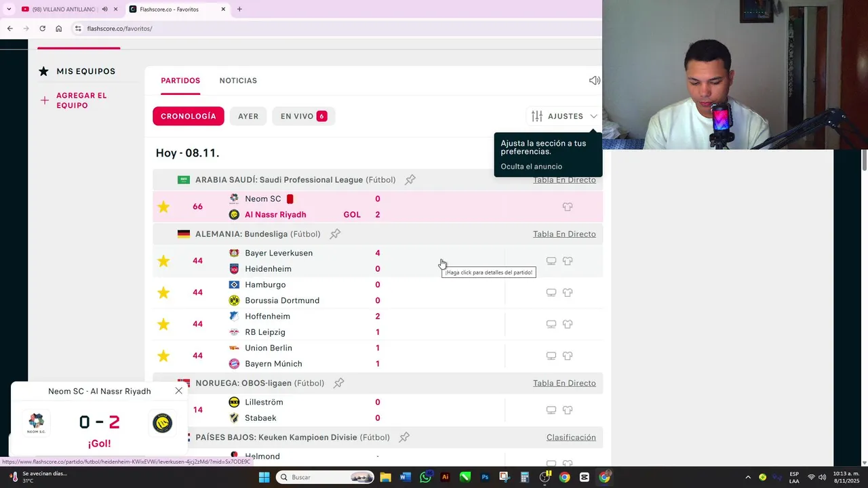Click the Windows taskbar search box
The image size is (868, 488).
[x=325, y=477]
